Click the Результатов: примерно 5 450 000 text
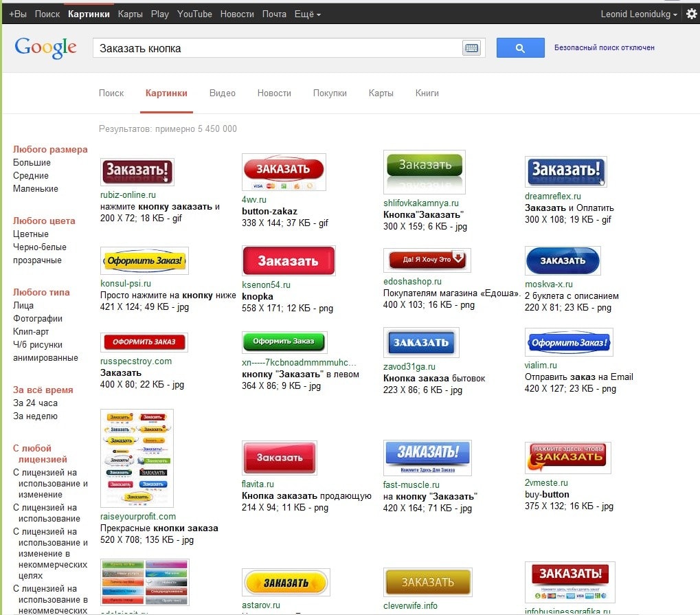 pos(168,129)
